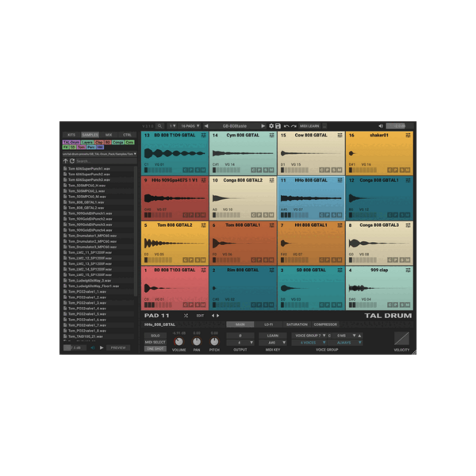Switch to the CTRL tab
476x476 pixels.
tap(127, 135)
